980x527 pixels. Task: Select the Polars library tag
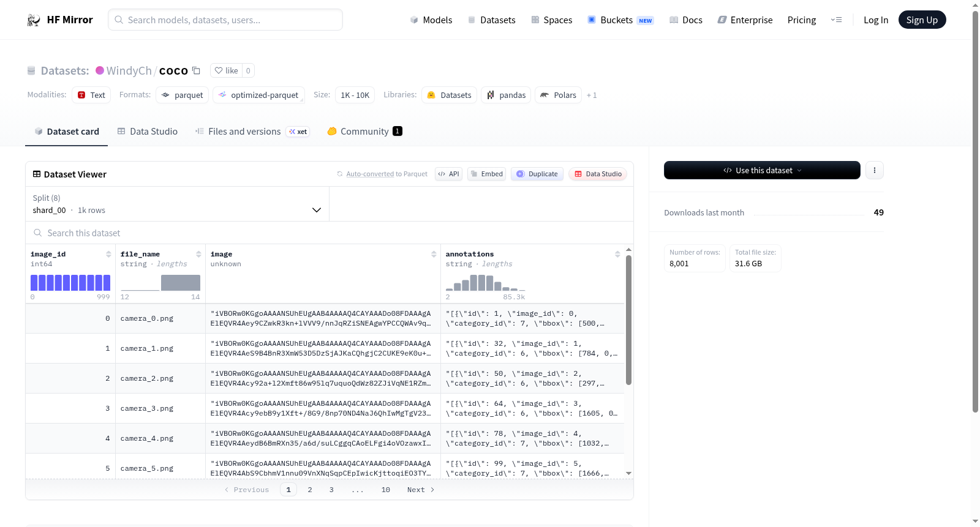click(x=559, y=95)
